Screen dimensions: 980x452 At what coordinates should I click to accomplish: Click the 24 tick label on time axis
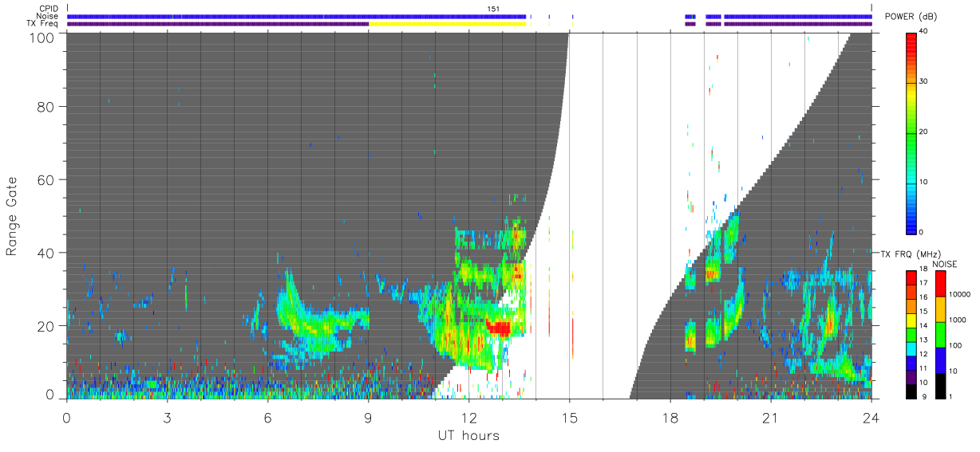pyautogui.click(x=871, y=418)
